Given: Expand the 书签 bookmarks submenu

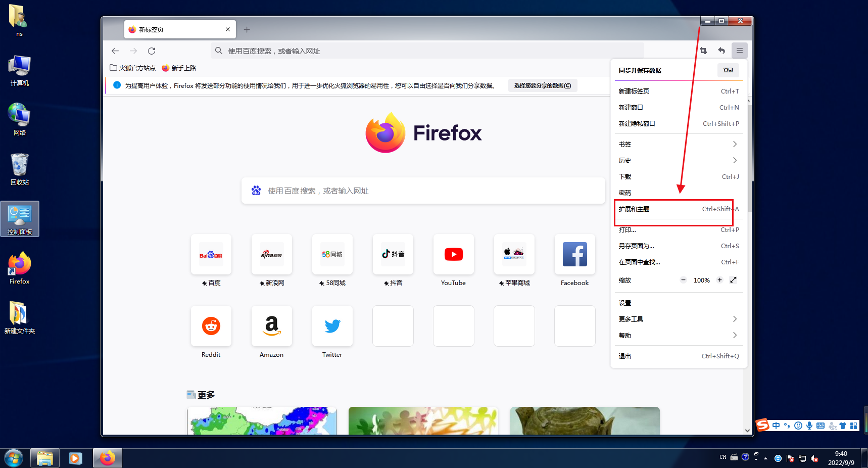Looking at the screenshot, I should (x=679, y=144).
